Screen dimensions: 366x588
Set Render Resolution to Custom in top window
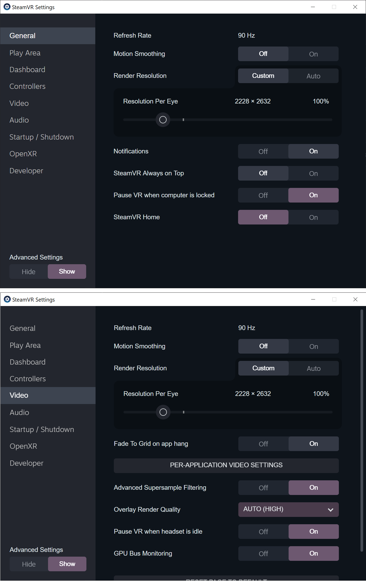tap(263, 76)
